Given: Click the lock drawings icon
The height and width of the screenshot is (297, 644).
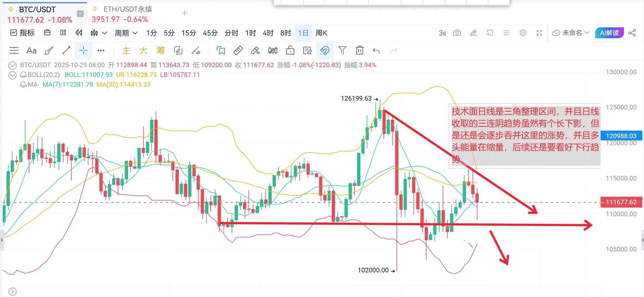Looking at the screenshot, I should [290, 50].
